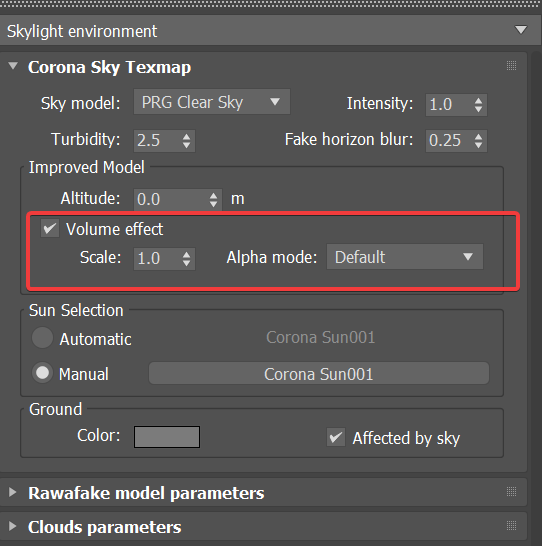Uncheck Affected by sky option

[x=336, y=437]
